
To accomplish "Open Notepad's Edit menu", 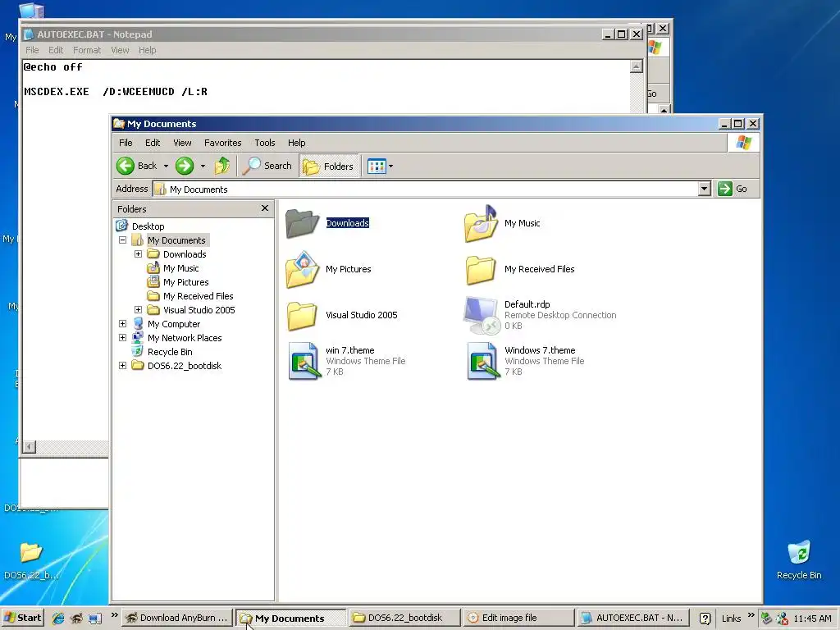I will tap(56, 50).
